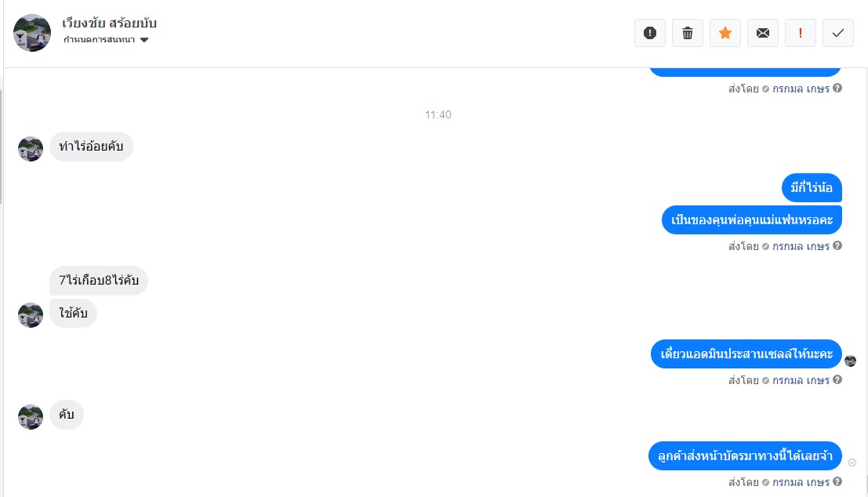The width and height of the screenshot is (868, 497).
Task: Select help icon below เป็นของคุณพ่อคุณแม่แฟนหรอคะ message
Action: pyautogui.click(x=837, y=245)
